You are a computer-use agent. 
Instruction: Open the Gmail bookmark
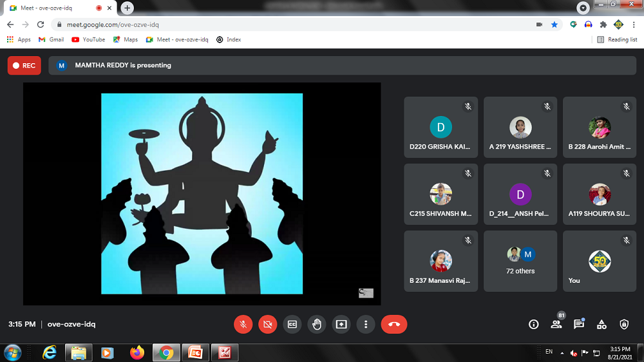click(51, 39)
